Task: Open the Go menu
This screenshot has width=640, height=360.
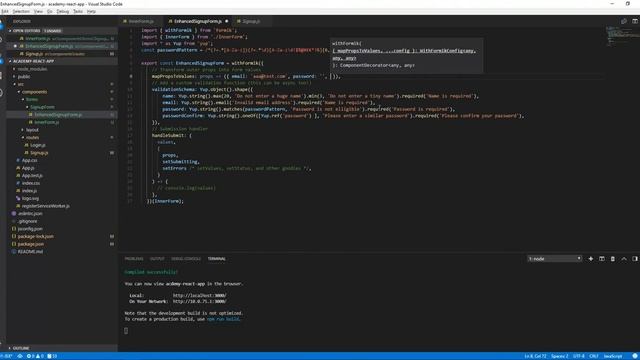Action: 50,11
